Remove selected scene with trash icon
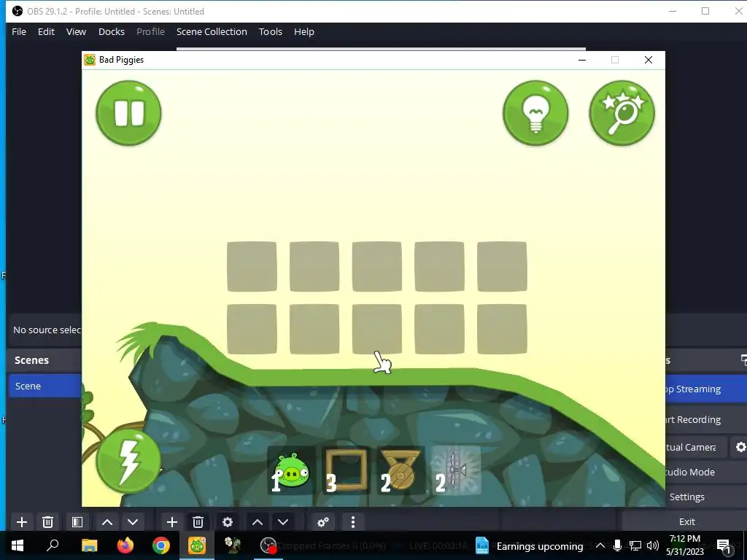Image resolution: width=747 pixels, height=560 pixels. point(47,522)
